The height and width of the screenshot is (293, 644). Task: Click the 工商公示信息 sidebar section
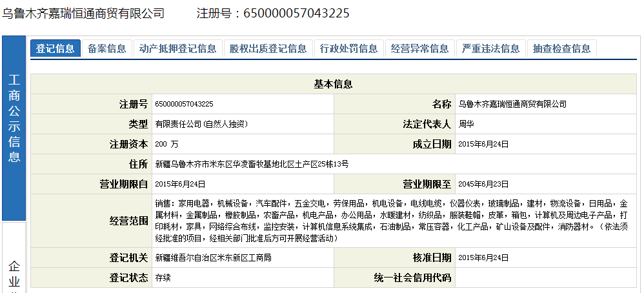[14, 119]
